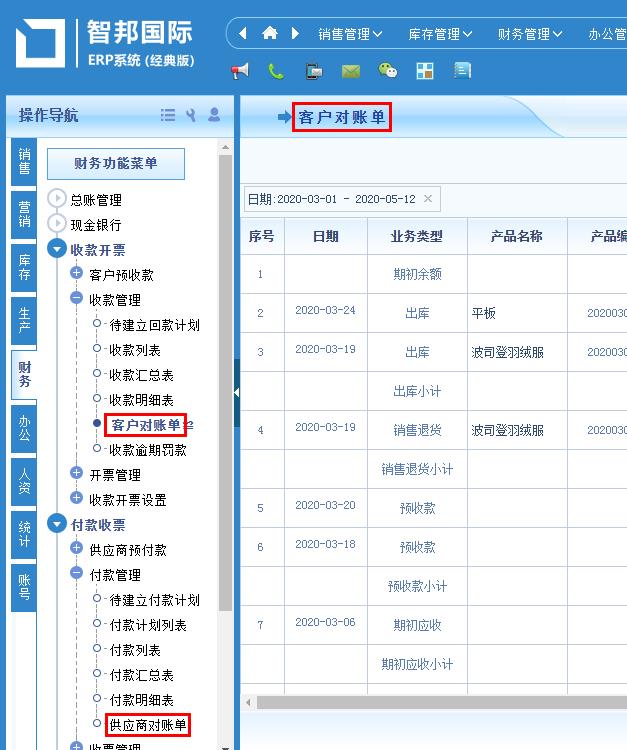This screenshot has width=627, height=750.
Task: Click the home icon in the top navigation
Action: point(269,33)
